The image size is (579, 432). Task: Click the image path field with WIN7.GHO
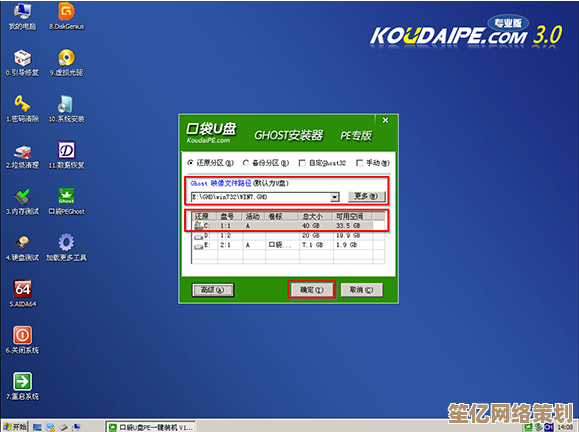point(261,197)
